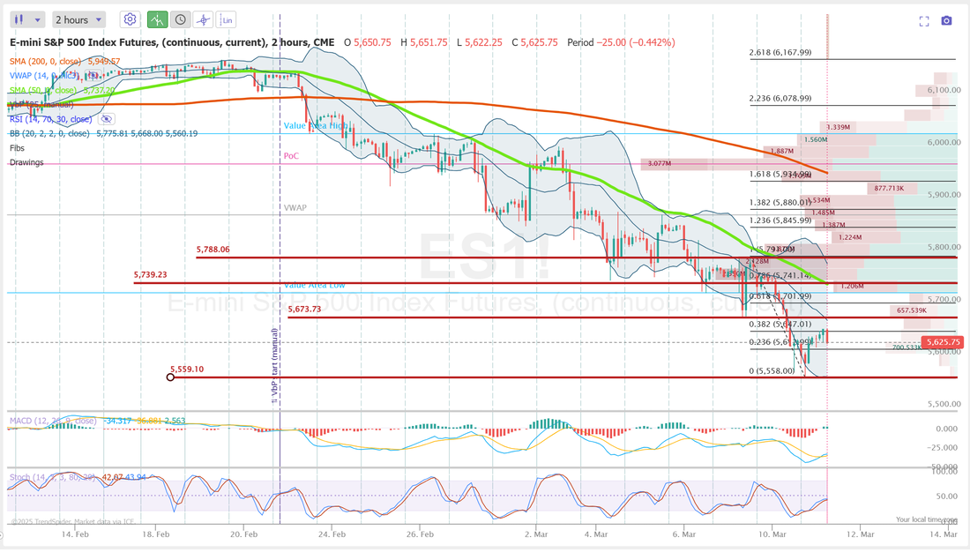Viewport: 970px width, 560px height.
Task: Click the 5,739.23 horizontal line label
Action: coord(150,274)
